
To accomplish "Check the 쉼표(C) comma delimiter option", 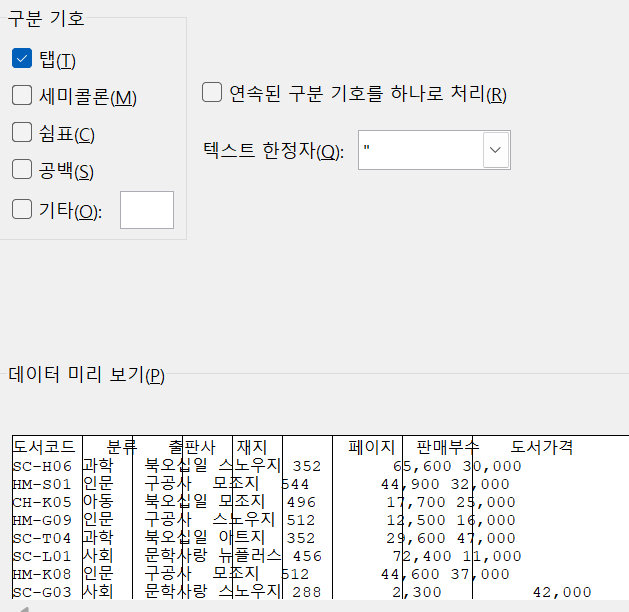I will [x=22, y=133].
